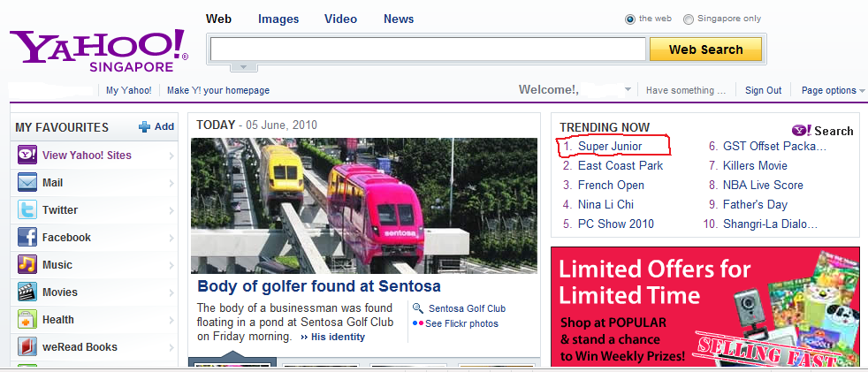The image size is (868, 372).
Task: Open trending item French Open
Action: point(611,185)
